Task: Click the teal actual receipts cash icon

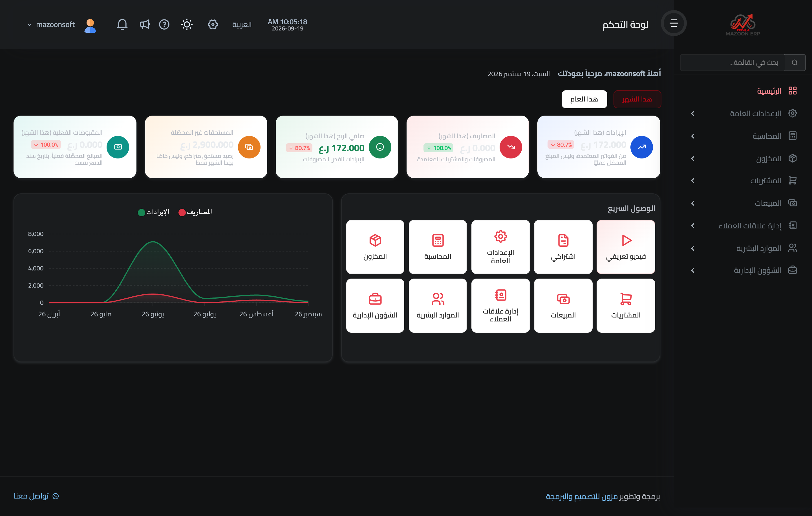Action: [118, 147]
